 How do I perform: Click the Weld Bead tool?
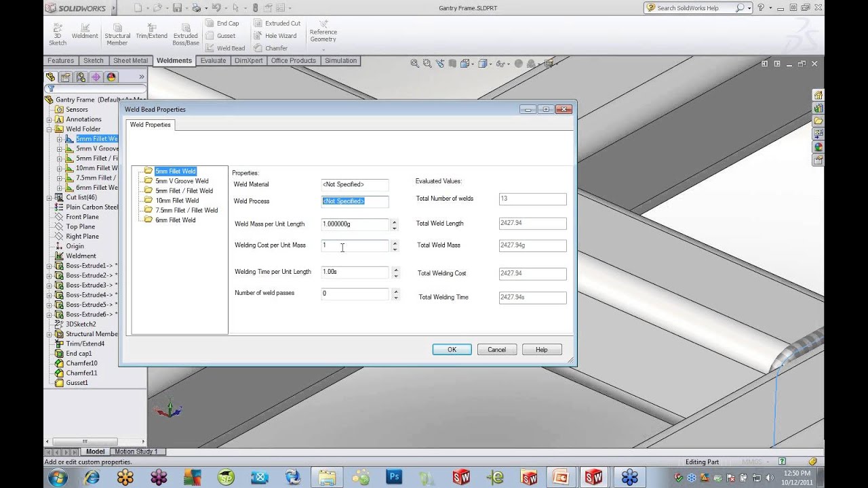point(225,48)
